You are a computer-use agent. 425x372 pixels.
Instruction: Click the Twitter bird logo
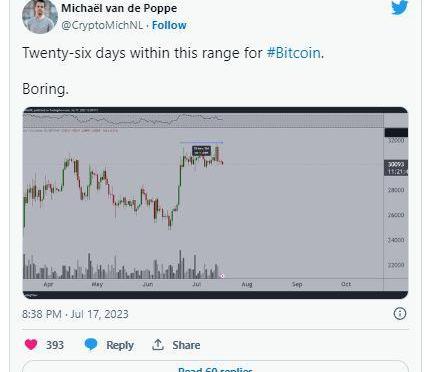click(x=400, y=7)
